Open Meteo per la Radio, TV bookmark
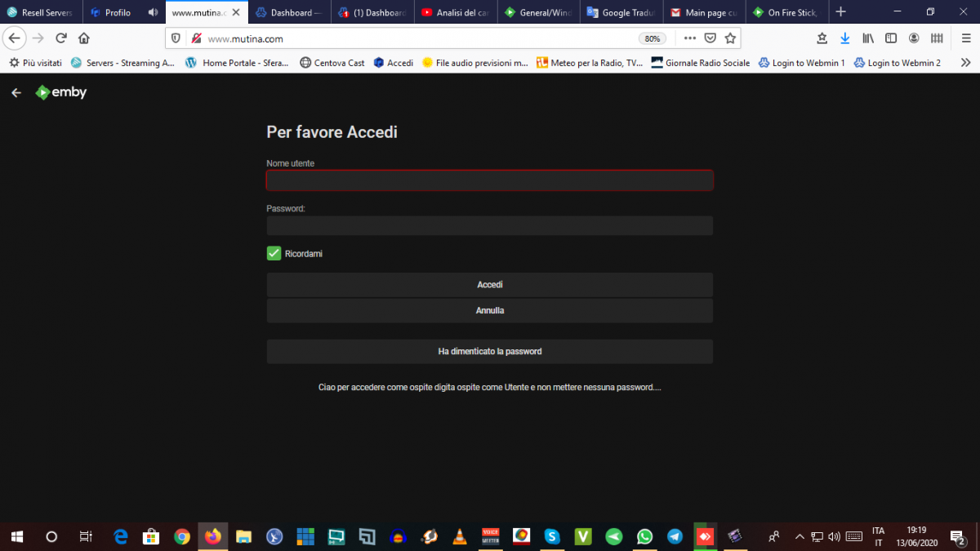 pyautogui.click(x=590, y=63)
